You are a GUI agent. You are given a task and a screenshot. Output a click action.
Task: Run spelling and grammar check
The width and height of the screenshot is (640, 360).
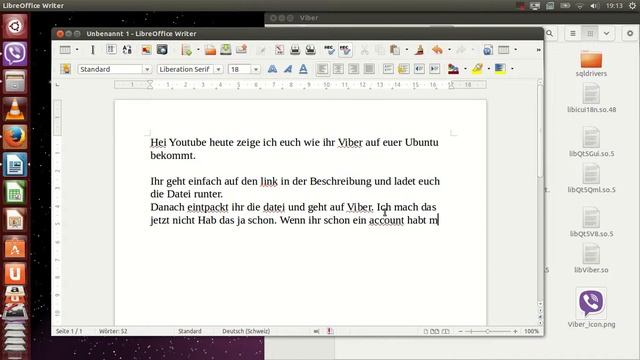tap(329, 50)
